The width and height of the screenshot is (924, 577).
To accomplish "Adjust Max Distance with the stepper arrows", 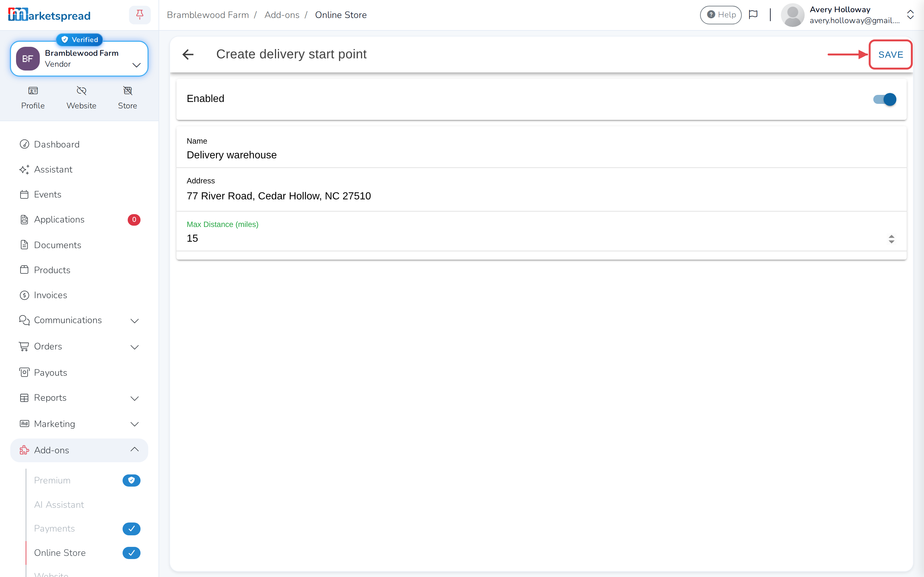I will [891, 239].
